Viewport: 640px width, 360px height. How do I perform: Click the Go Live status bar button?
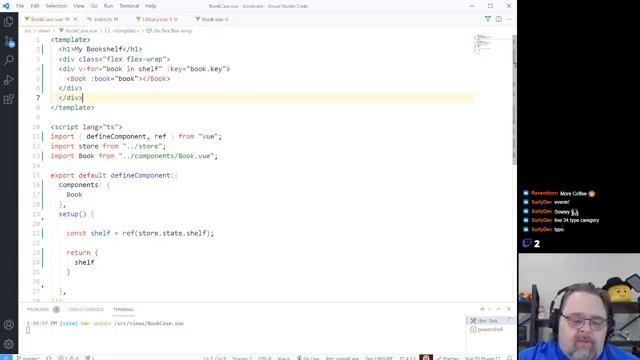pos(308,358)
